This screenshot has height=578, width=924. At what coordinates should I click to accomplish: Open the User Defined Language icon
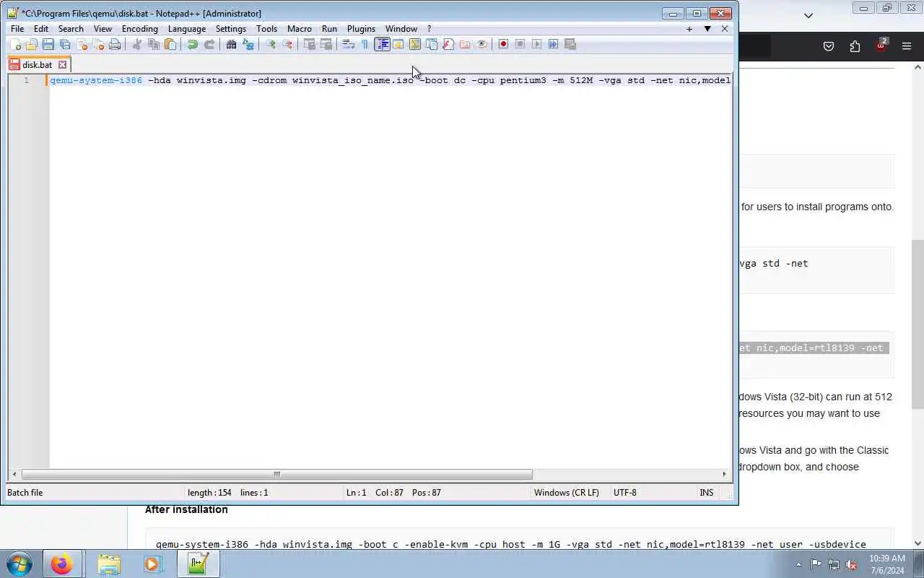click(x=398, y=44)
